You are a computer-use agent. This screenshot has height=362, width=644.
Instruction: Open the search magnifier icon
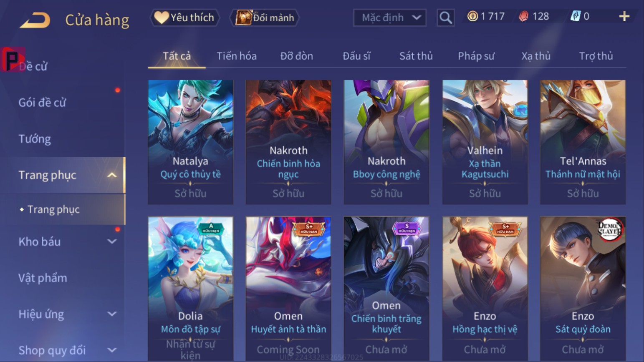point(445,18)
